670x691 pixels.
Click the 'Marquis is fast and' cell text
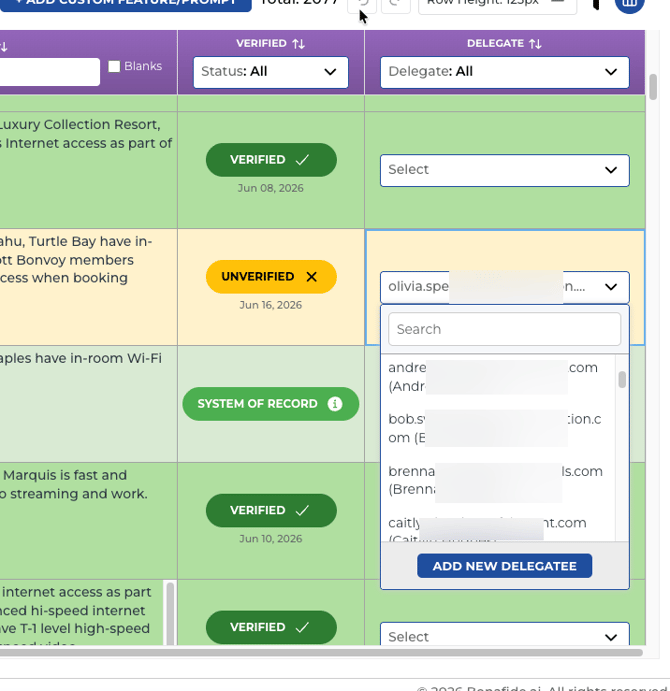65,475
